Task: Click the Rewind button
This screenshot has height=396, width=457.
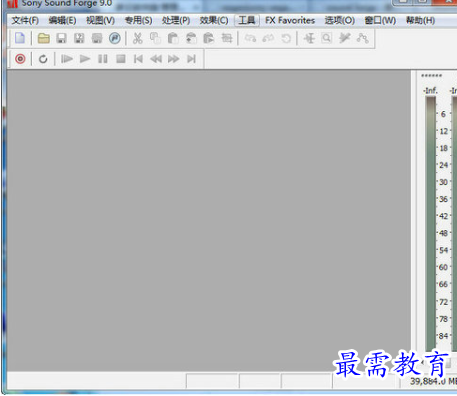Action: pos(156,59)
